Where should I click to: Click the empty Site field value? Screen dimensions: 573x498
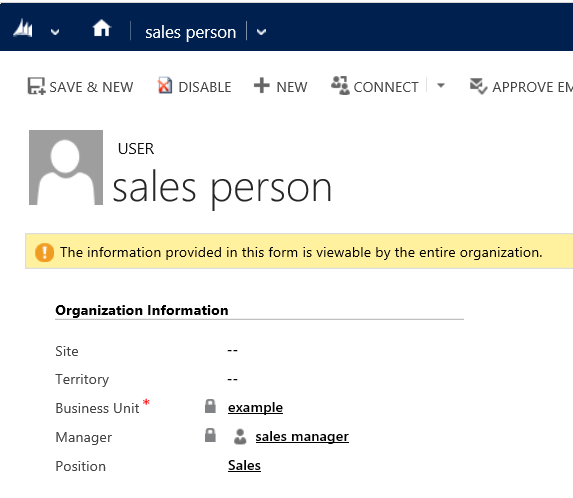pos(232,351)
